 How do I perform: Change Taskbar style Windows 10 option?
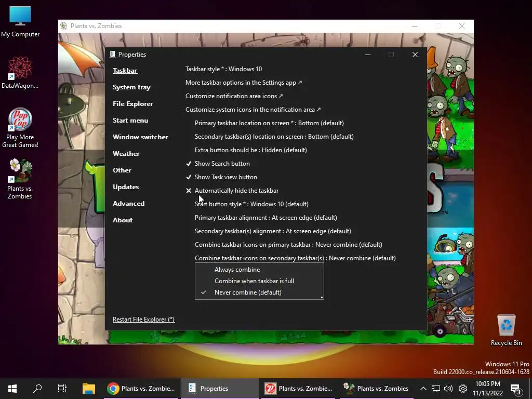coord(223,69)
